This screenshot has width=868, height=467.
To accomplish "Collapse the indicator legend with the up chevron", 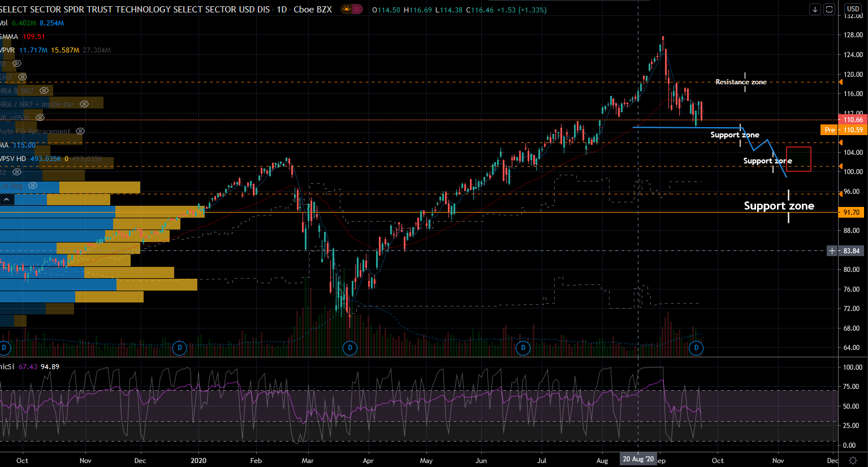I will [x=7, y=200].
